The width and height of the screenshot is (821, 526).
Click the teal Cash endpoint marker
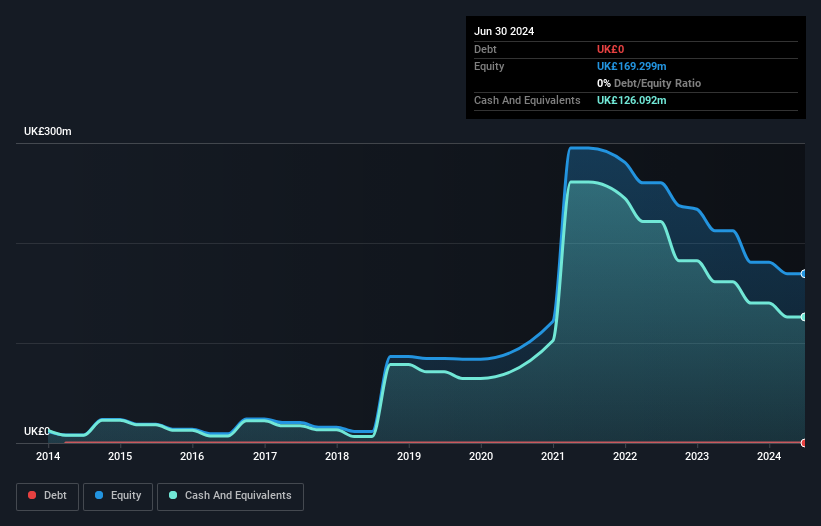pos(804,317)
